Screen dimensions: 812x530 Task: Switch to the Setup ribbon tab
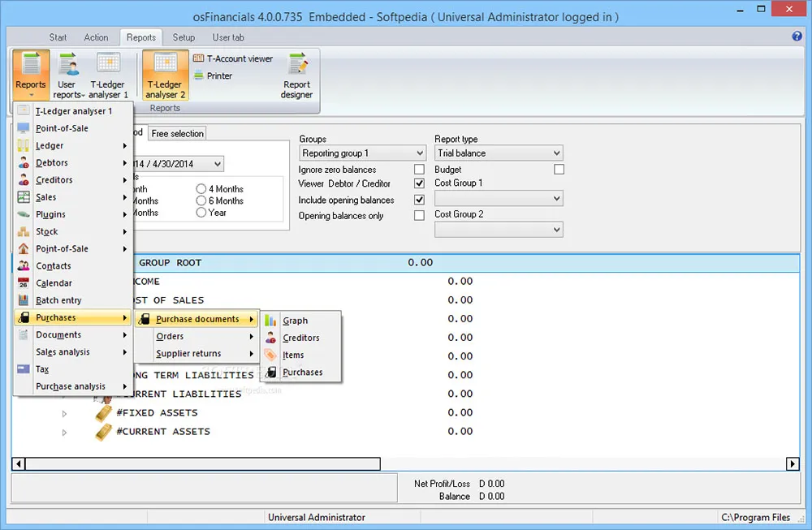point(184,37)
